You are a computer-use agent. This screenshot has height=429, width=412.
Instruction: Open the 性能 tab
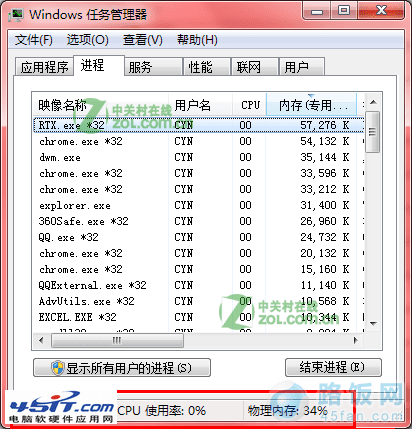[207, 67]
